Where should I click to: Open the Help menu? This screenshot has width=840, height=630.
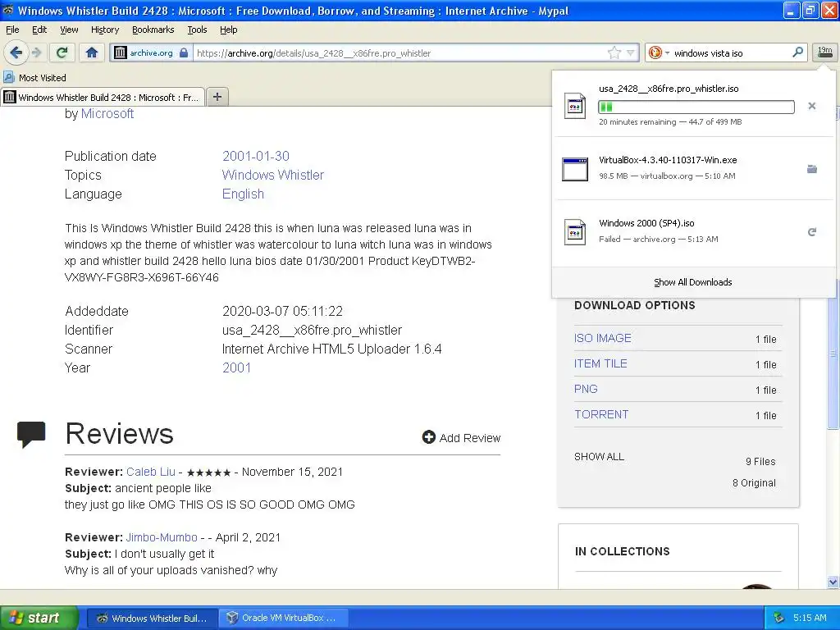coord(228,30)
